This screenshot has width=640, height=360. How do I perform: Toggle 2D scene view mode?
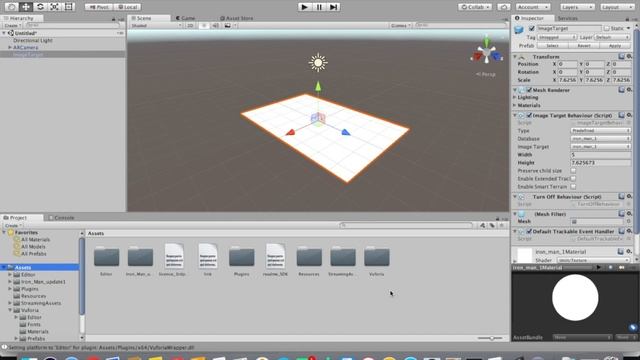[190, 25]
